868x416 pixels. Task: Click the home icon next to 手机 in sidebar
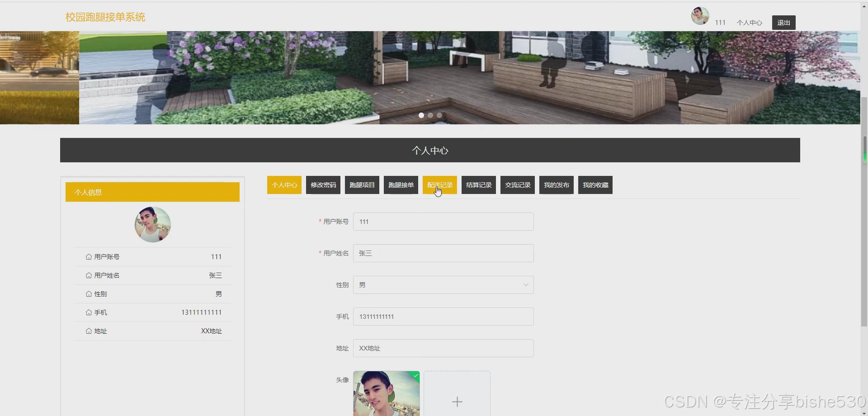(x=89, y=312)
